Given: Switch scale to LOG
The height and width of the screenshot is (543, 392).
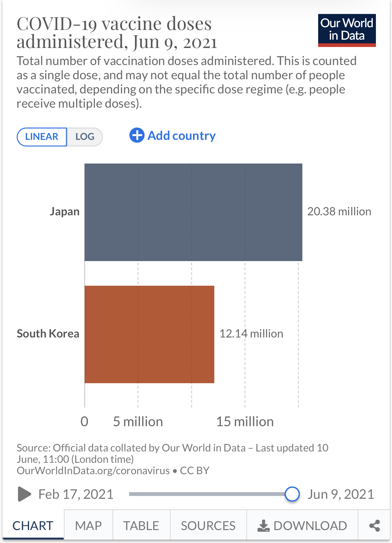Looking at the screenshot, I should (x=85, y=137).
